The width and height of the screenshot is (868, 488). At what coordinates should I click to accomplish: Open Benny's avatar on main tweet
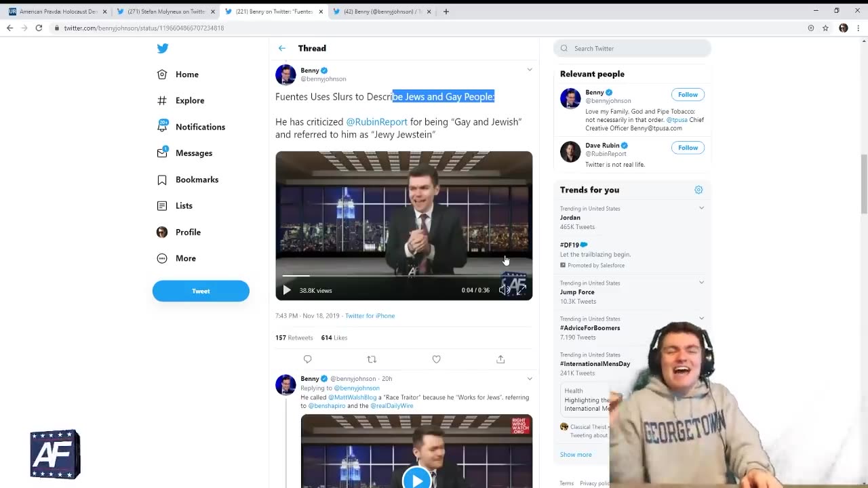[285, 75]
